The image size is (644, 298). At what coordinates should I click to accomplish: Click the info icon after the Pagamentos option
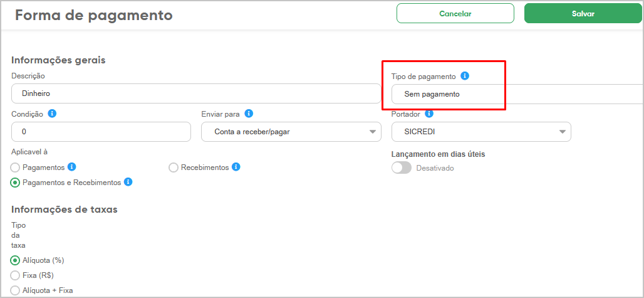[72, 167]
